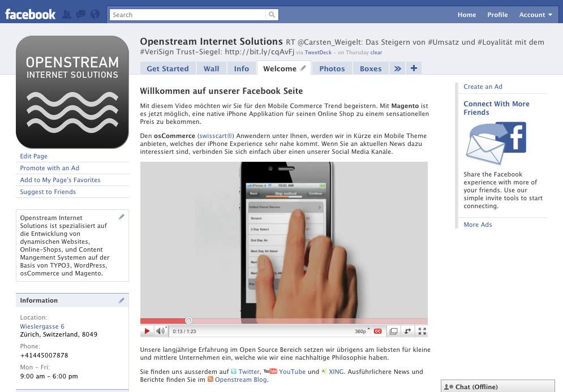Expand more tabs with double-arrow
The height and width of the screenshot is (392, 563).
(398, 68)
